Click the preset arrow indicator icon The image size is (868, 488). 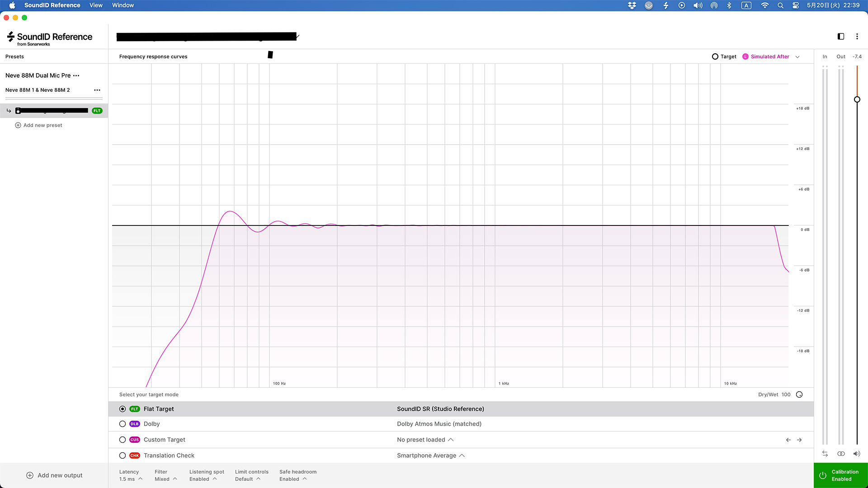point(9,111)
